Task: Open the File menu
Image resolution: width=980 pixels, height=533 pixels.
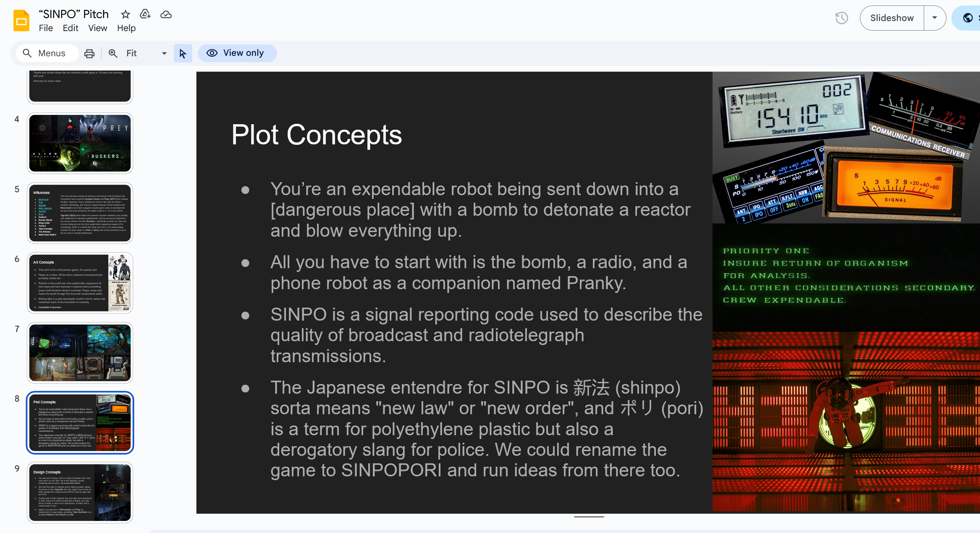Action: pos(46,28)
